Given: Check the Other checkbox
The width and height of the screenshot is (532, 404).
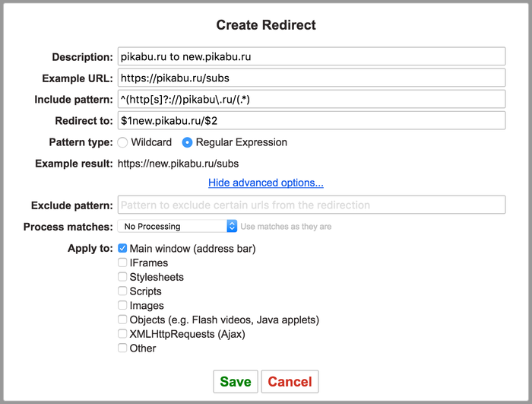Looking at the screenshot, I should (x=122, y=348).
